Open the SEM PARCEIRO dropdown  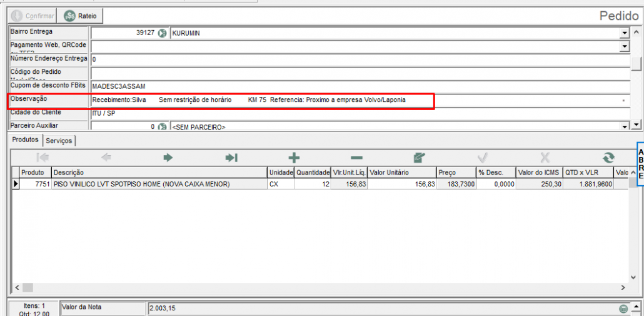point(624,127)
